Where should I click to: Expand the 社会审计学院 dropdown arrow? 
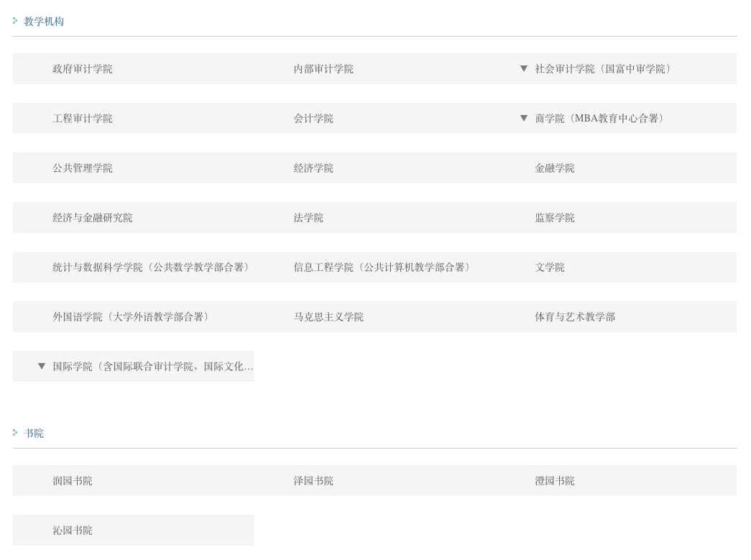coord(523,68)
